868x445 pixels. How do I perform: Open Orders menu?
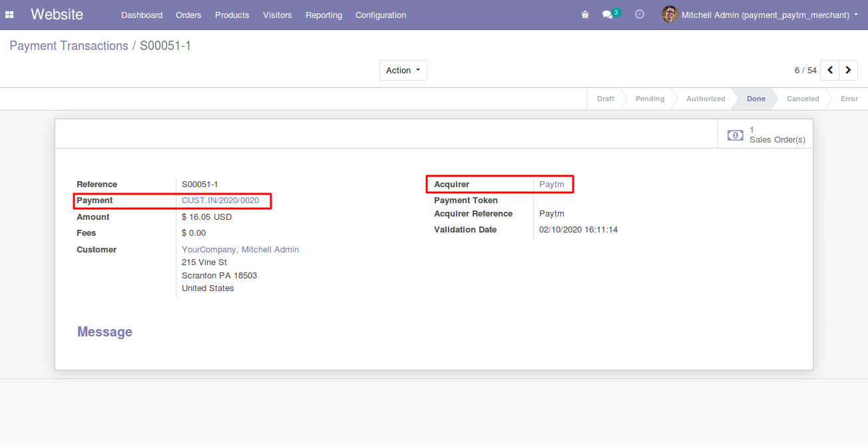coord(188,15)
